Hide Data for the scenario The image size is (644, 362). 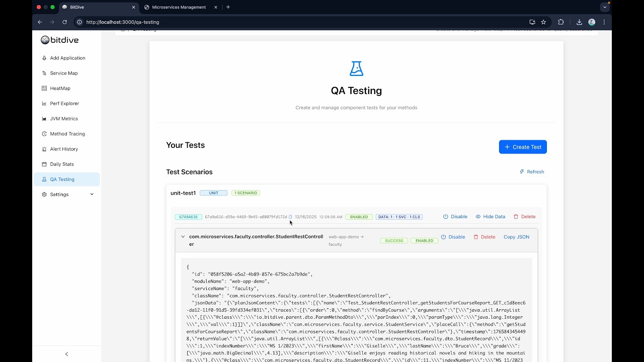490,217
